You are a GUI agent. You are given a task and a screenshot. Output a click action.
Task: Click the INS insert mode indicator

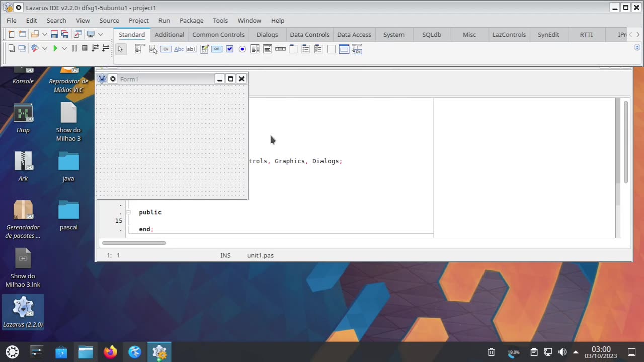(x=225, y=255)
